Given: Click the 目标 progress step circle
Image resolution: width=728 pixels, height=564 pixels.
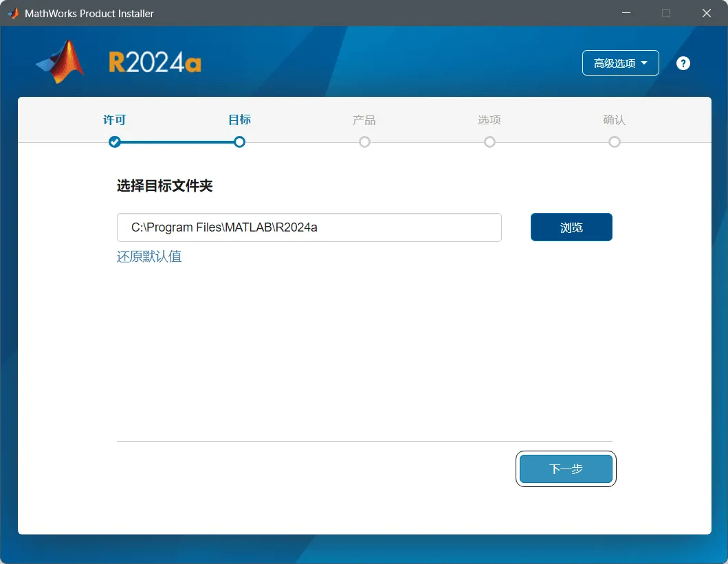Looking at the screenshot, I should [x=239, y=142].
